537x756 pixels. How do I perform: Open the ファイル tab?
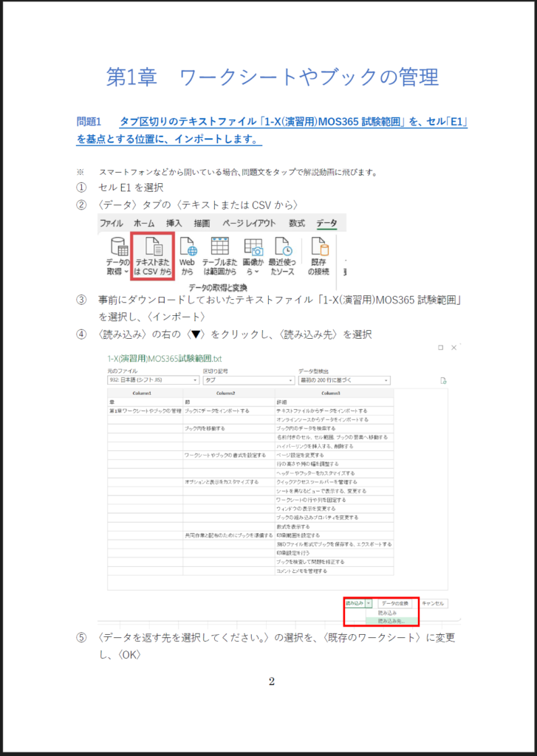112,223
